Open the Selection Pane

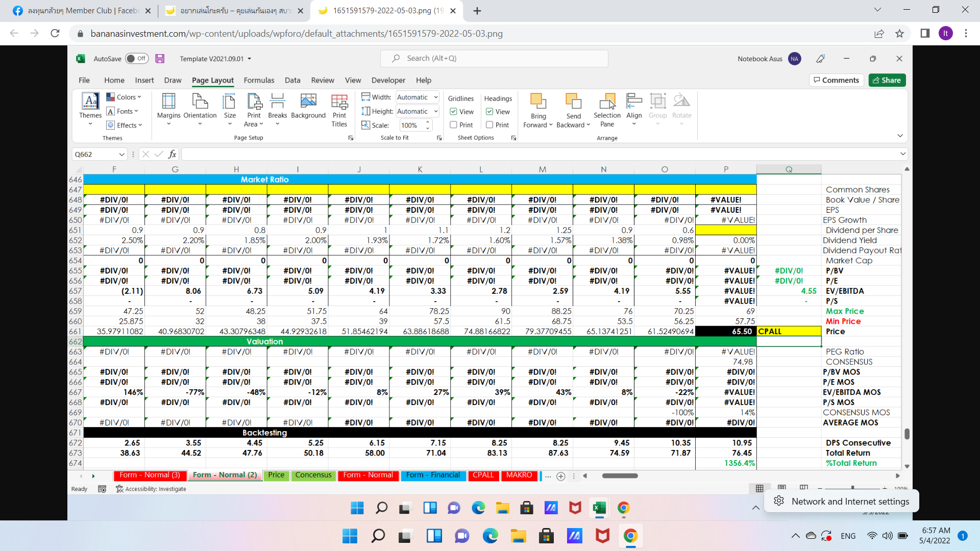pyautogui.click(x=607, y=110)
